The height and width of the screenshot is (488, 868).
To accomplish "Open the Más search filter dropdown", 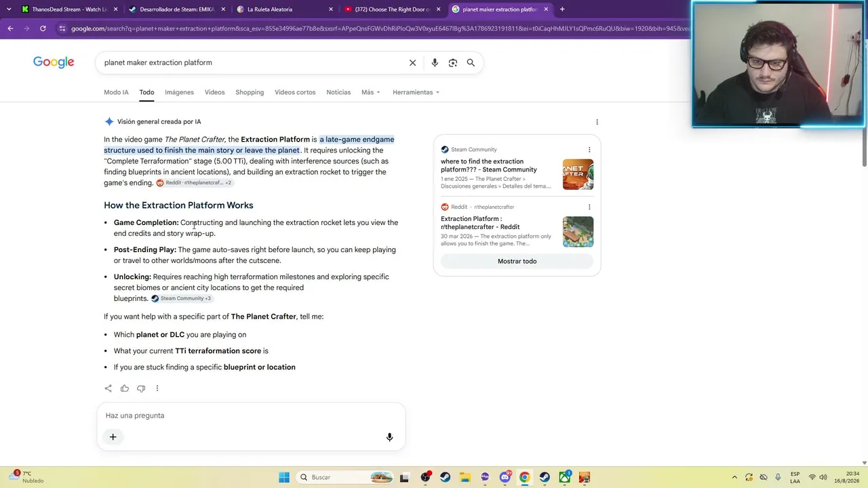I will point(371,92).
